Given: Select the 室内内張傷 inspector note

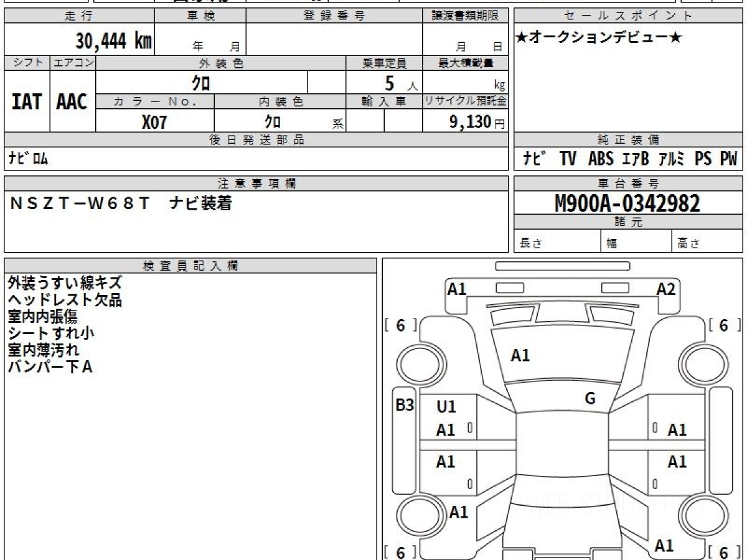Looking at the screenshot, I should (x=42, y=316).
